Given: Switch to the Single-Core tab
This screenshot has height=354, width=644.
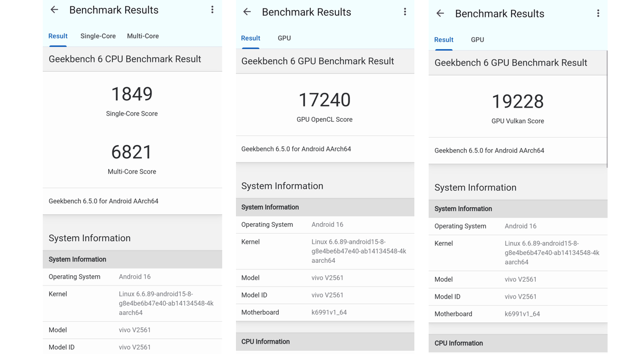Looking at the screenshot, I should 98,36.
